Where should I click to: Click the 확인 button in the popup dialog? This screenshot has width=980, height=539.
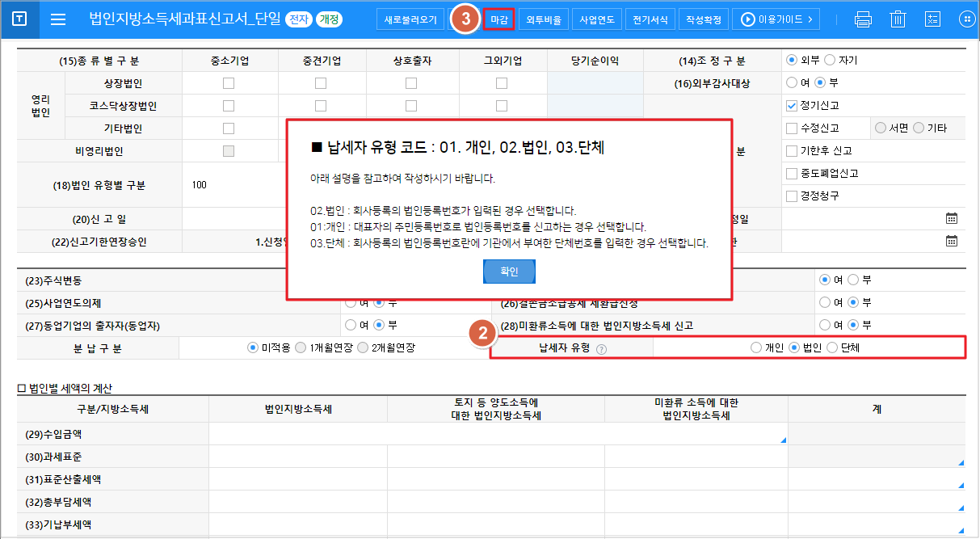(x=509, y=272)
